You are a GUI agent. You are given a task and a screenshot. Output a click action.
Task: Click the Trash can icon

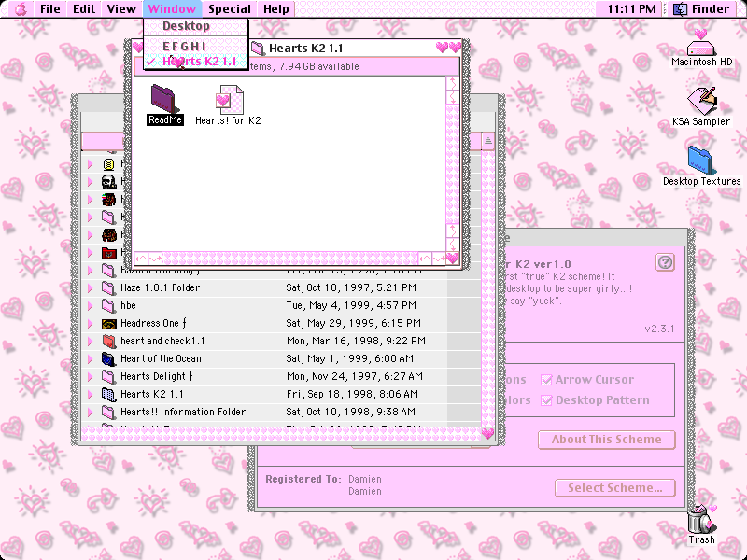click(x=701, y=519)
